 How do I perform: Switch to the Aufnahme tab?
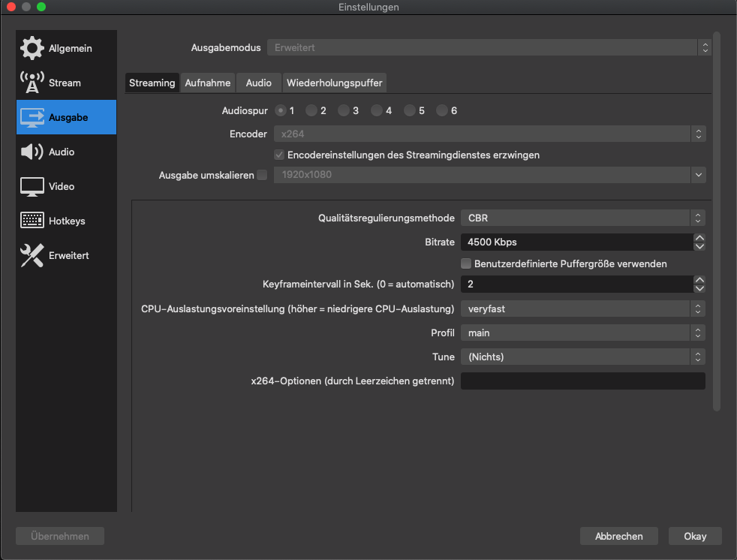(208, 83)
